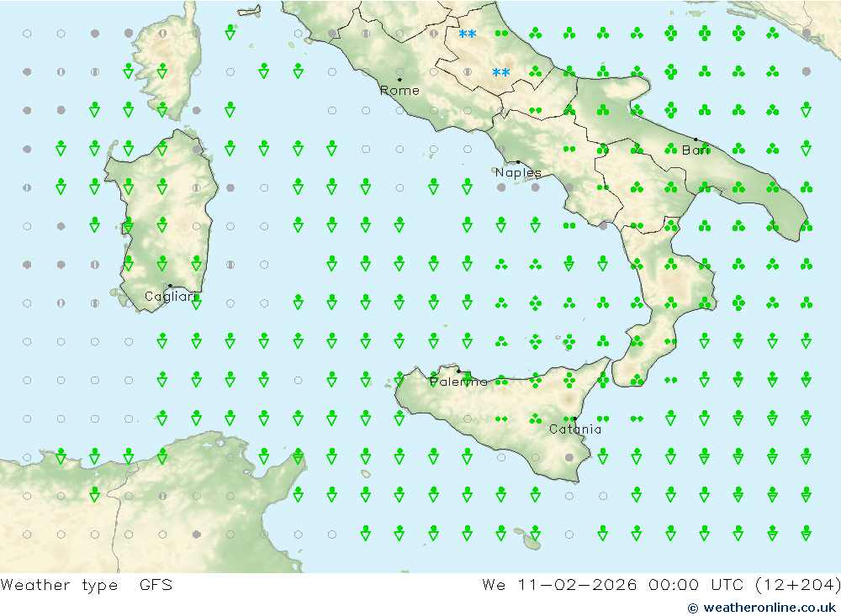
Task: Click the lower blue snow symbol east of Rome
Action: tap(501, 72)
